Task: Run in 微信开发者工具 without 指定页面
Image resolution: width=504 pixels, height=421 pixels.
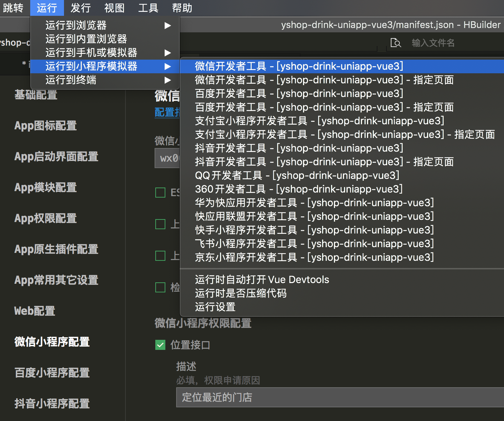Action: (342, 66)
